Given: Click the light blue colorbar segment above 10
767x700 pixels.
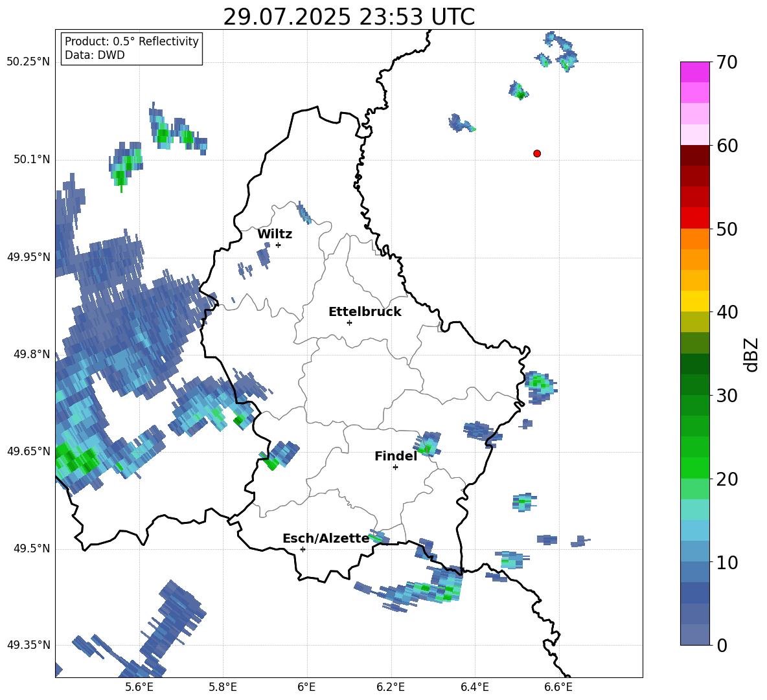Looking at the screenshot, I should click(x=694, y=551).
